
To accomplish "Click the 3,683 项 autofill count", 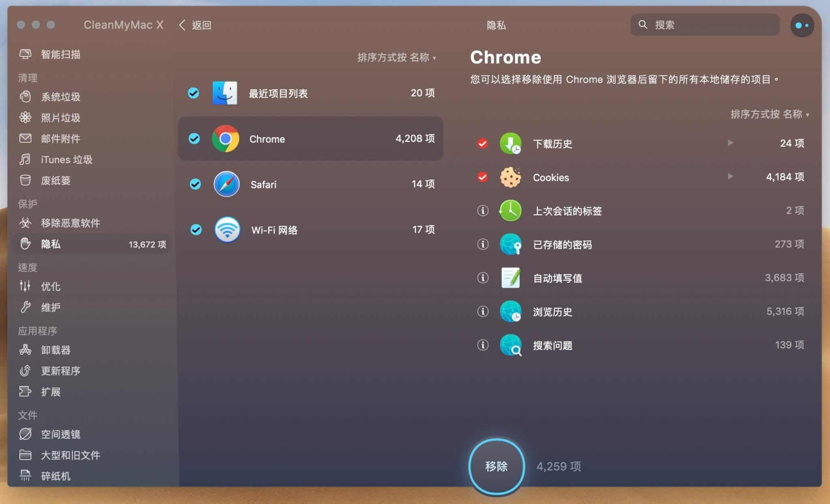I will [x=784, y=278].
